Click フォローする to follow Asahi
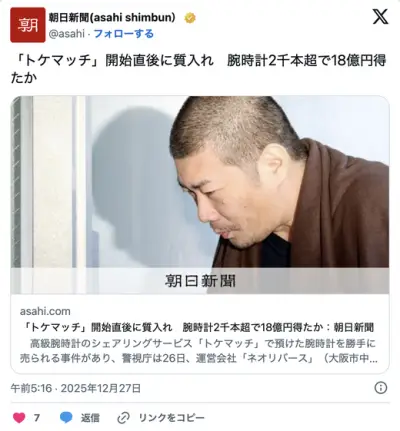This screenshot has width=400, height=431. tap(124, 34)
